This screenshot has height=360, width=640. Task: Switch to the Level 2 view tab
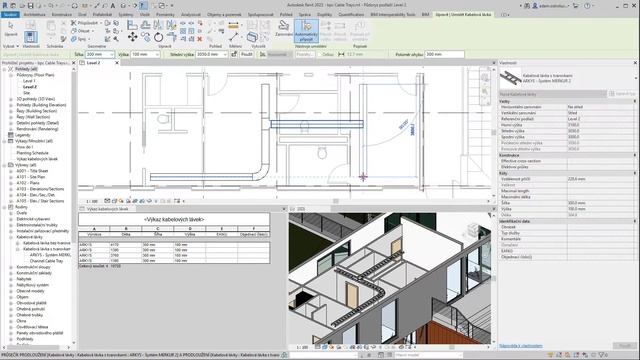coord(93,63)
